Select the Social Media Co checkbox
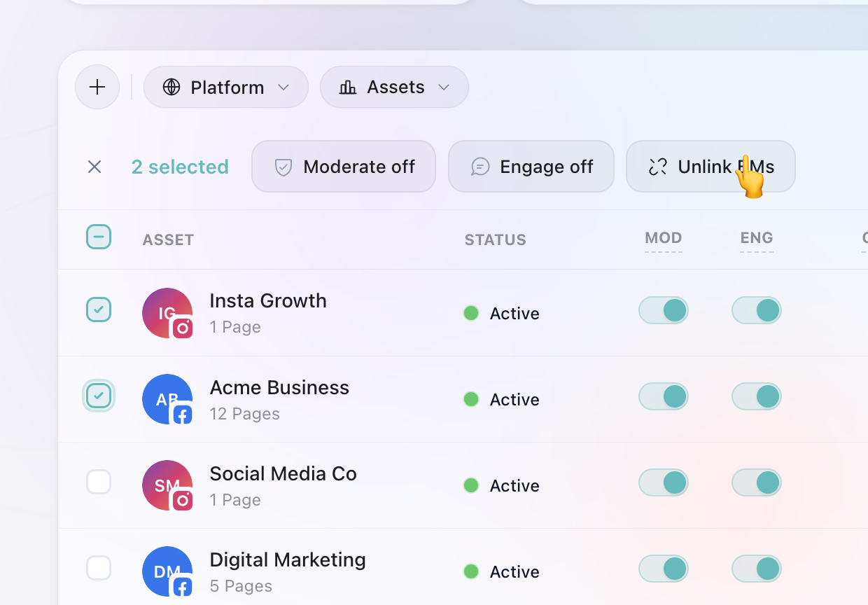 pos(99,482)
